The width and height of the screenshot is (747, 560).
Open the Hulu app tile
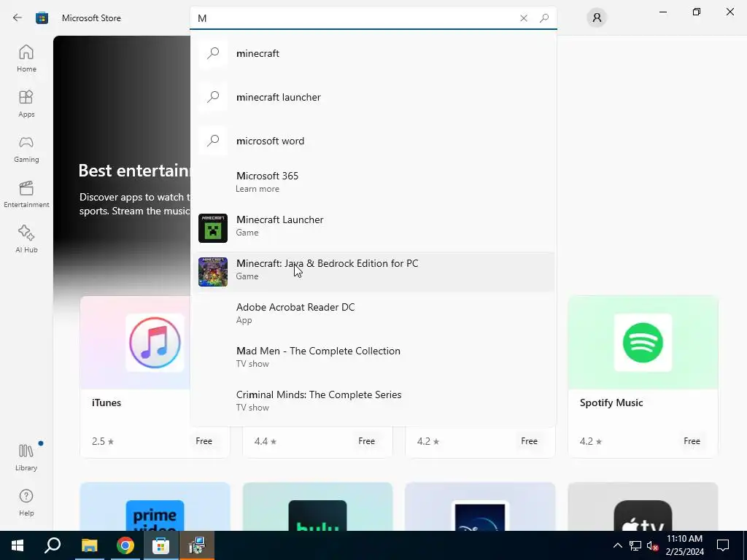pyautogui.click(x=318, y=507)
